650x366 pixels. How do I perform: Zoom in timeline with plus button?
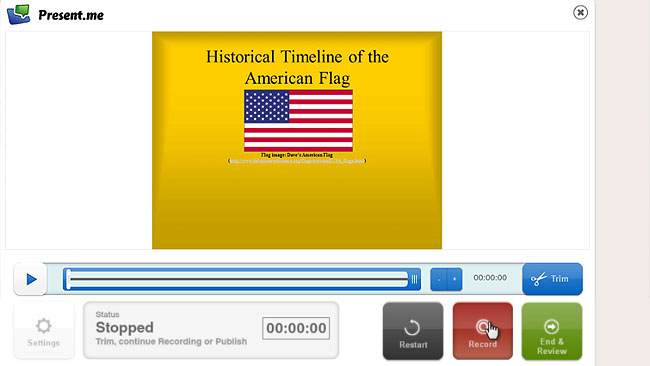click(454, 279)
